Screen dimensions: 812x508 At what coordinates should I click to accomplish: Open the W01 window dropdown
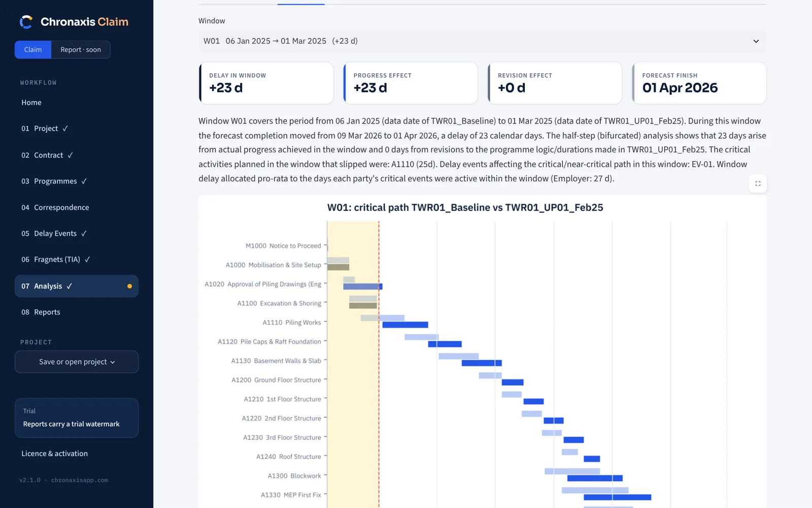482,41
